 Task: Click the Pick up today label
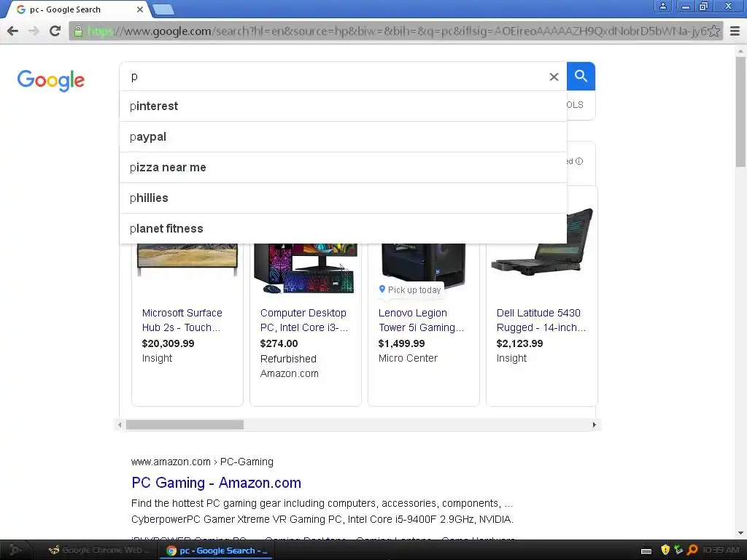pos(414,290)
